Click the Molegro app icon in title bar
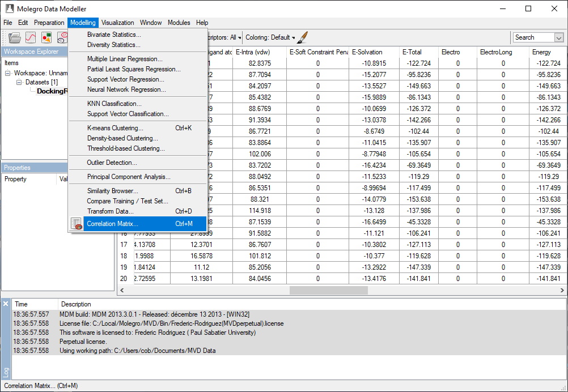 pyautogui.click(x=10, y=8)
